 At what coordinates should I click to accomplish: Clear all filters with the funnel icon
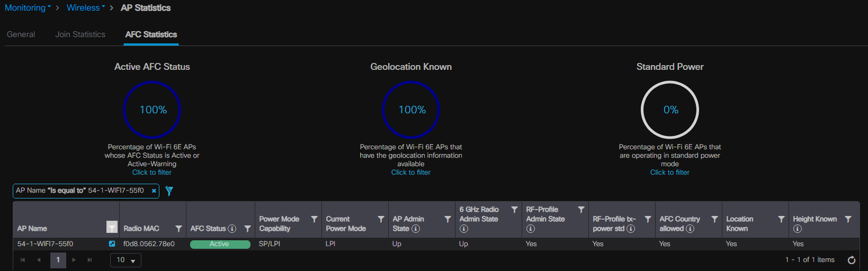pos(169,191)
